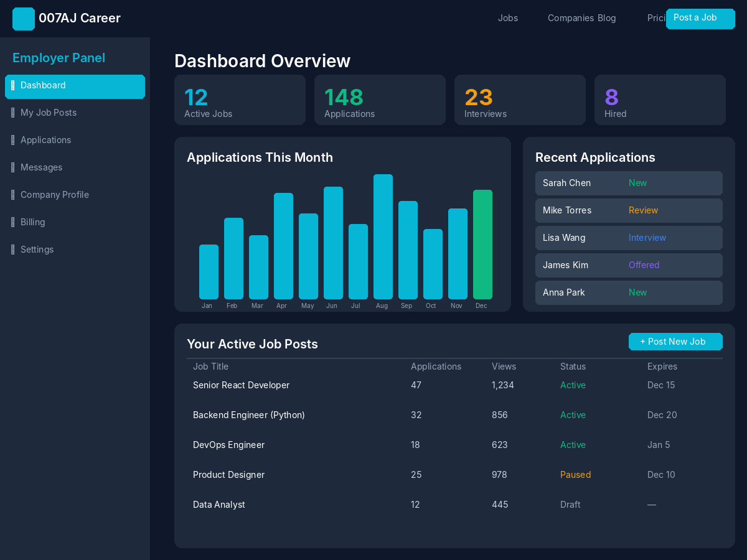Select the Product Designer job post
747x560 pixels.
click(x=454, y=475)
